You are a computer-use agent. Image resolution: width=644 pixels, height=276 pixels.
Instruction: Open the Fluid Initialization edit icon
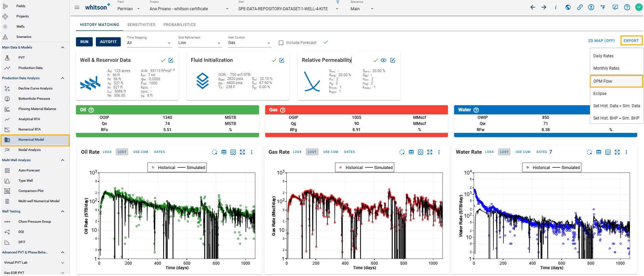[282, 60]
